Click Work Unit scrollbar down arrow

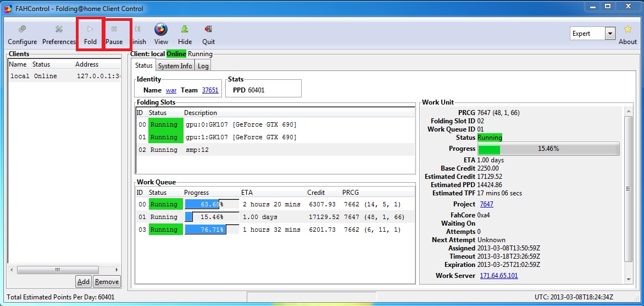pos(628,279)
